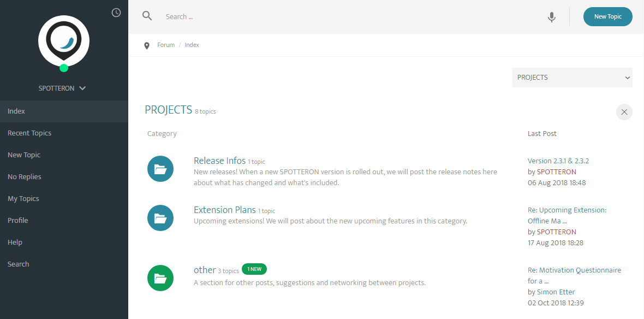Collapse the PROJECTS section with the X button

coord(624,112)
